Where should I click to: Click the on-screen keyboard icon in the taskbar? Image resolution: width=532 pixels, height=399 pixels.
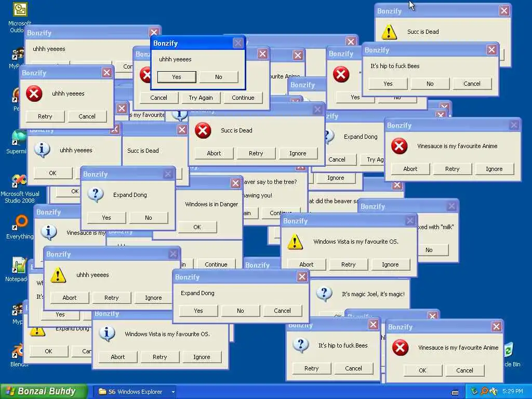click(455, 392)
